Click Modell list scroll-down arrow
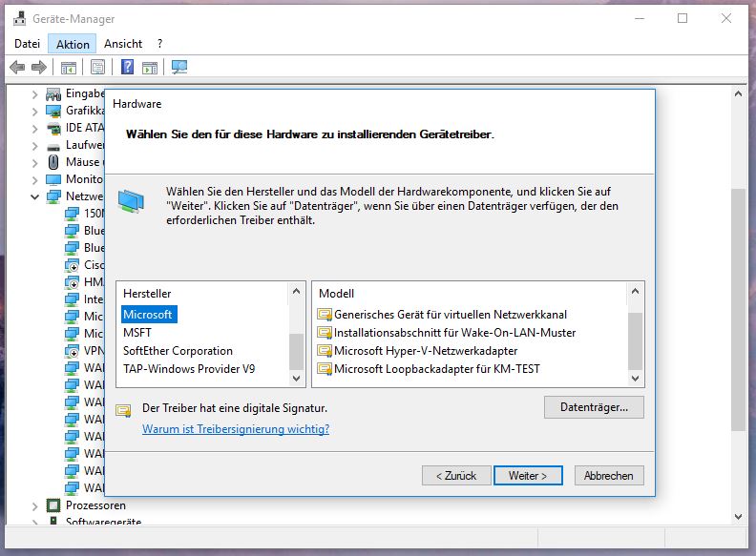 [x=635, y=379]
